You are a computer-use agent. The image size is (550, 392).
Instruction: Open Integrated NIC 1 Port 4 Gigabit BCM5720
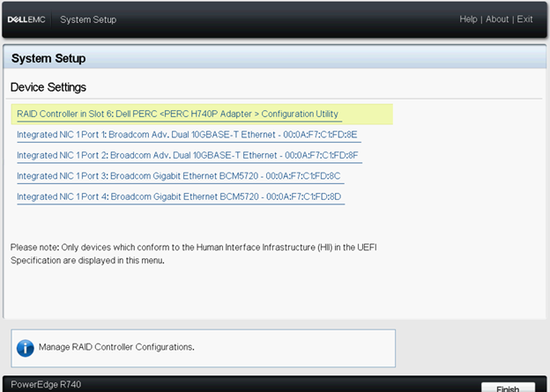click(178, 196)
